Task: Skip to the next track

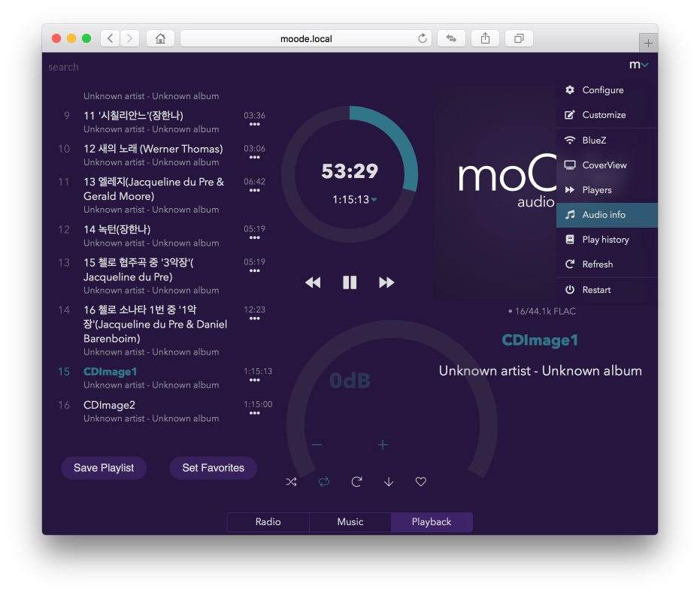Action: (x=386, y=282)
